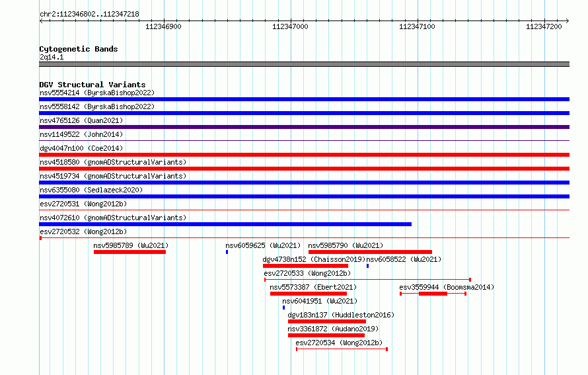This screenshot has width=588, height=375.
Task: Click the red bar under dgv4047n100
Action: tap(304, 155)
